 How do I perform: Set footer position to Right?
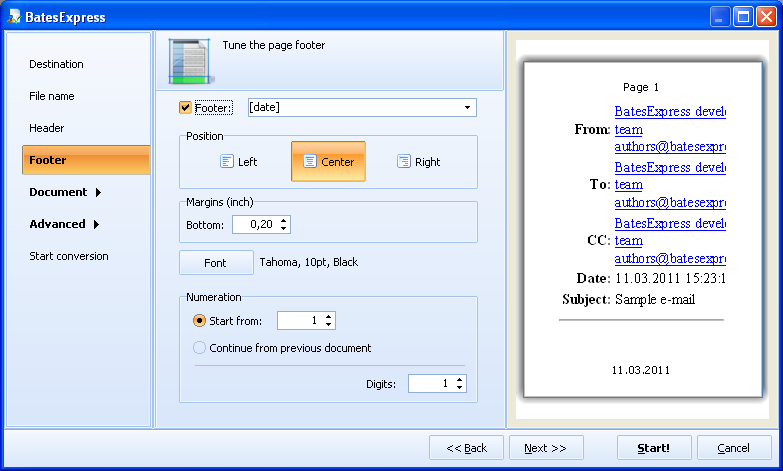pos(418,161)
